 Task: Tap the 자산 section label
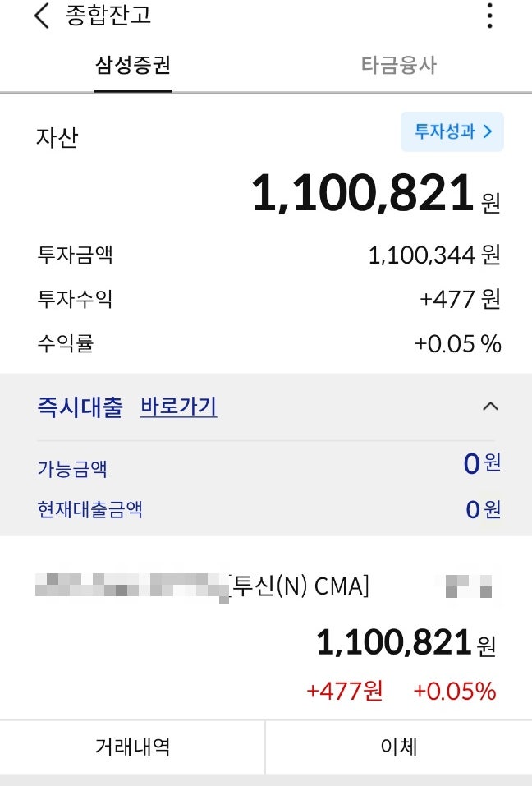pos(57,137)
